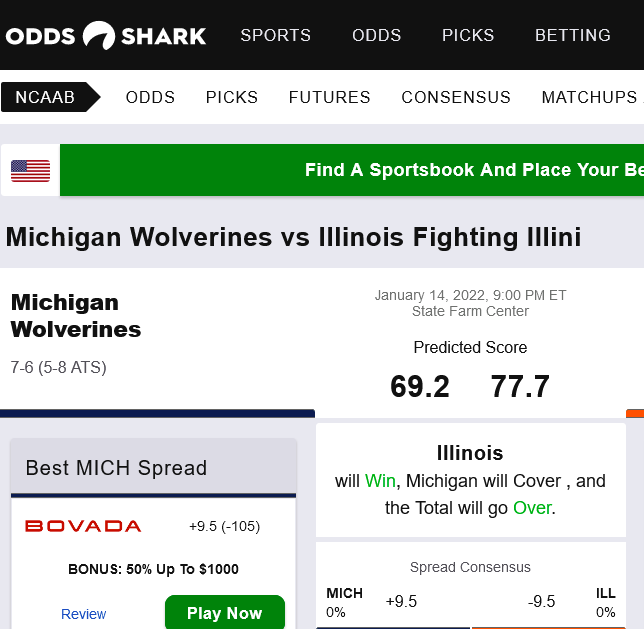Viewport: 644px width, 629px height.
Task: Open the Picks top menu
Action: click(468, 36)
